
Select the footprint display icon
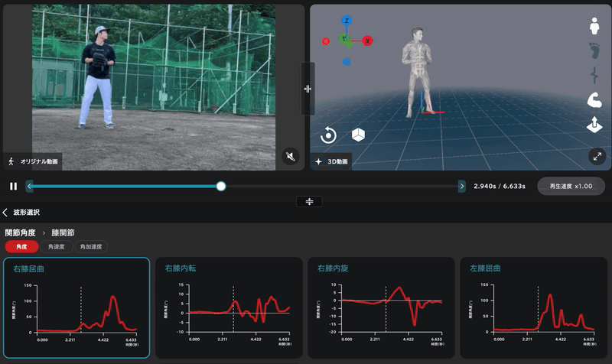(594, 50)
